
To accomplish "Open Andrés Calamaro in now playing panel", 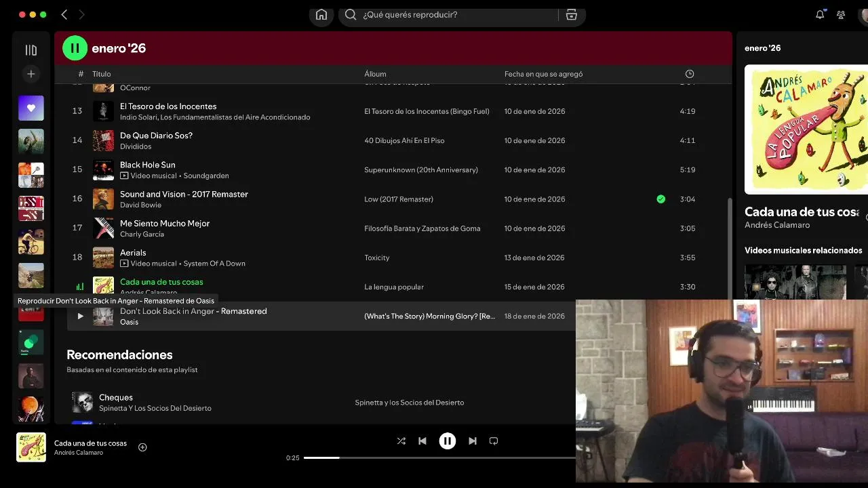I will [777, 225].
